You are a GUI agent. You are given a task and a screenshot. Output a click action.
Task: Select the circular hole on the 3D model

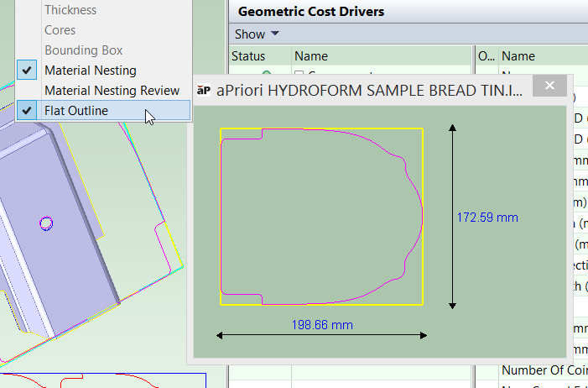pyautogui.click(x=47, y=223)
